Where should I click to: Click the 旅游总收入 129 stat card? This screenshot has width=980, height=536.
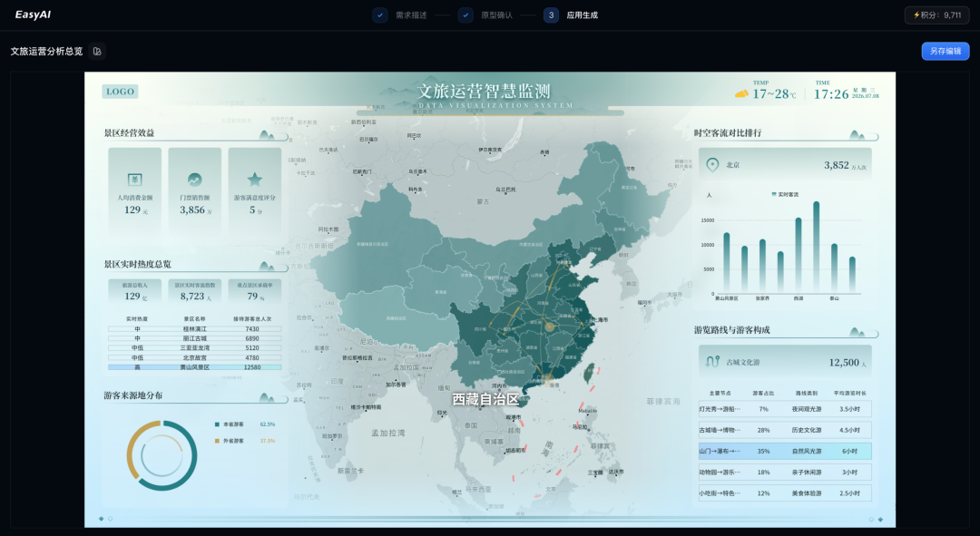(134, 292)
